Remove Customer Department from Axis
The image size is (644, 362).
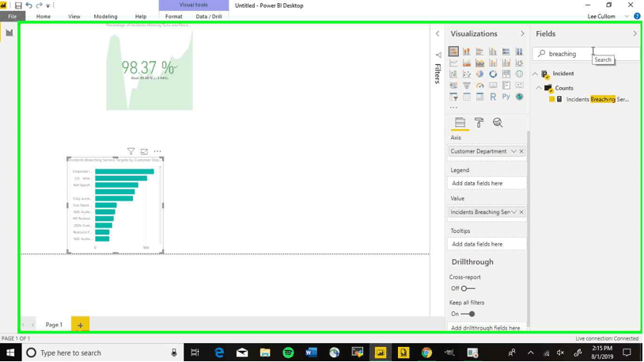(521, 151)
